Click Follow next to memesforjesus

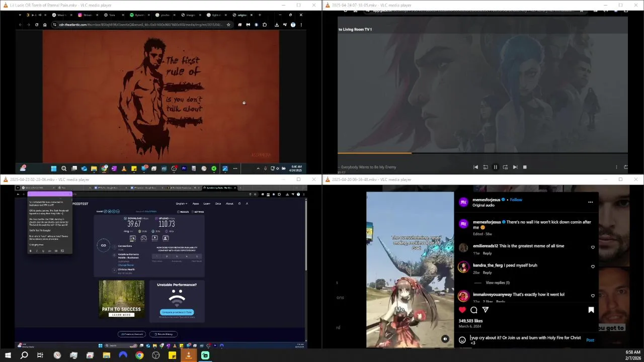click(x=516, y=200)
